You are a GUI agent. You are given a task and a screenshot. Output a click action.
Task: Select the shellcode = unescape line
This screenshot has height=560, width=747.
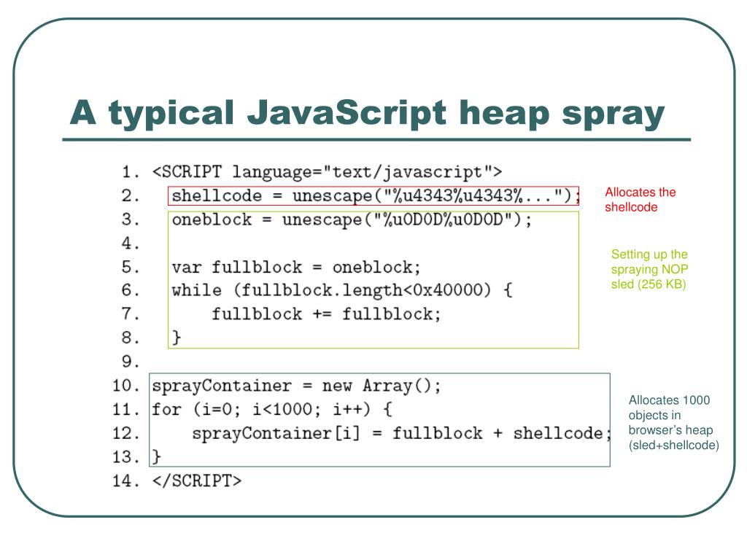376,195
